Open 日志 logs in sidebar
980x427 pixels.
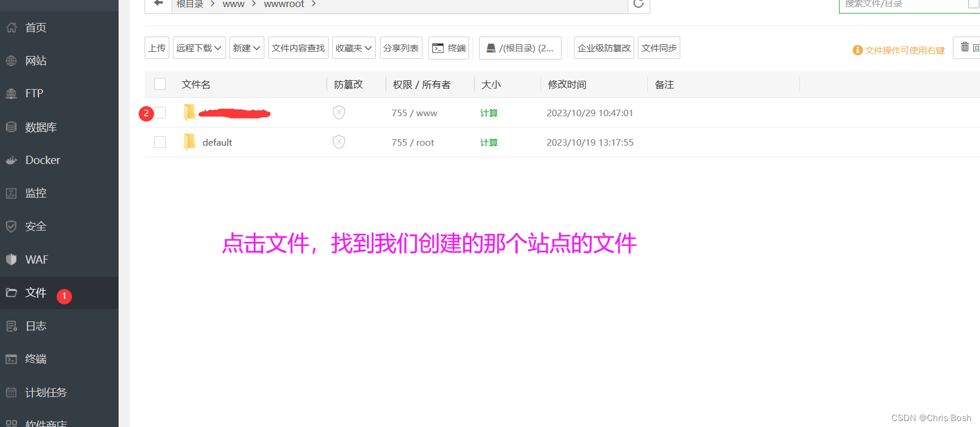[x=35, y=326]
